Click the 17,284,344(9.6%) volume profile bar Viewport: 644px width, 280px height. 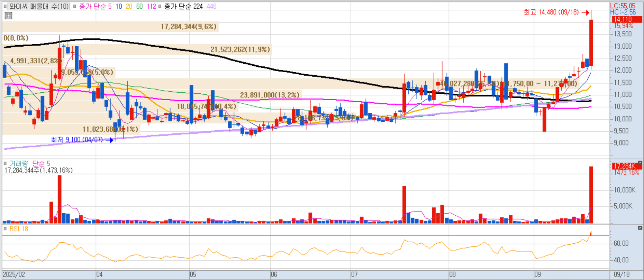(x=110, y=27)
